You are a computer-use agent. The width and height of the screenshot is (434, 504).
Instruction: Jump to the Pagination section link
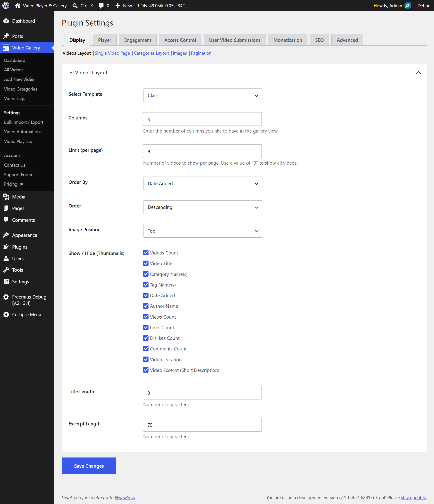coord(201,53)
